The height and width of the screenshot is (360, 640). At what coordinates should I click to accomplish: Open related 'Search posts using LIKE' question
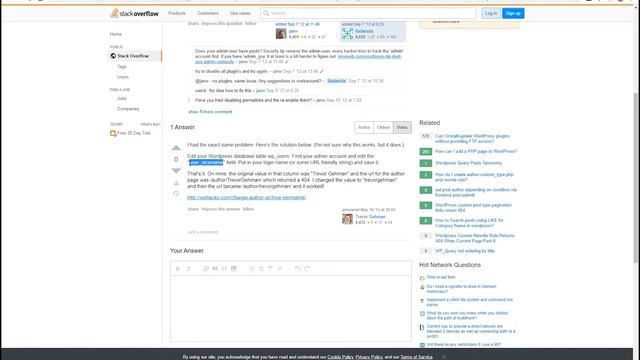tap(469, 223)
